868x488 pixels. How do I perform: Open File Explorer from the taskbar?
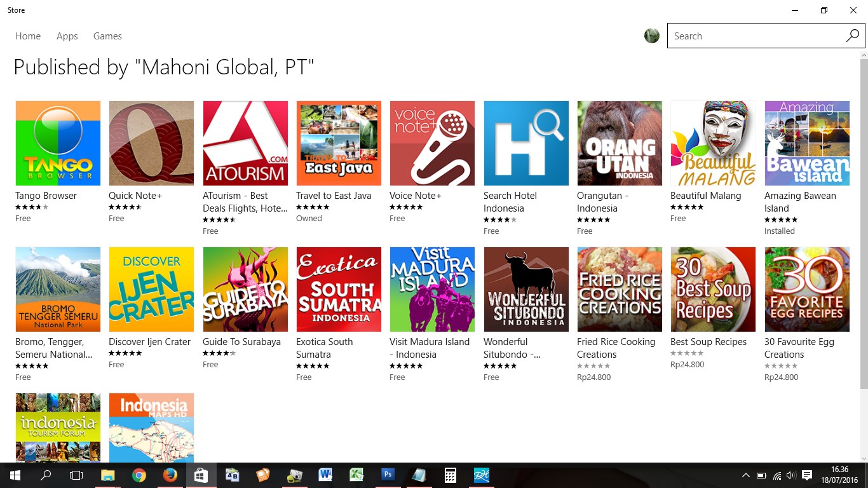(108, 475)
